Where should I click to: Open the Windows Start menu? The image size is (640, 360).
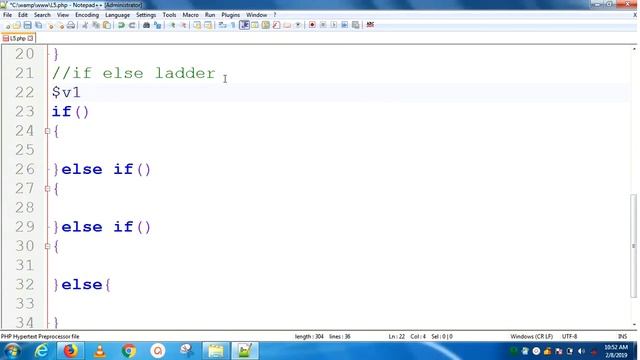(x=12, y=351)
